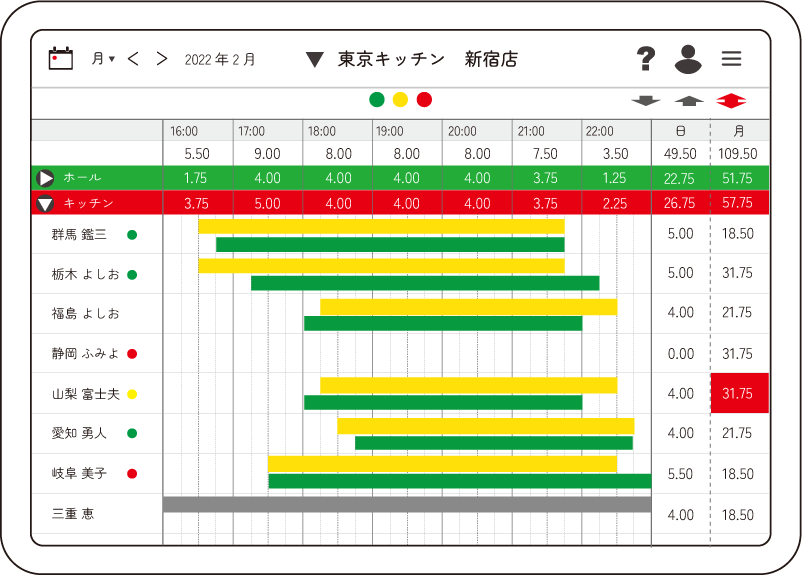This screenshot has height=576, width=802.
Task: Click the gray up arrow icon
Action: tap(689, 101)
